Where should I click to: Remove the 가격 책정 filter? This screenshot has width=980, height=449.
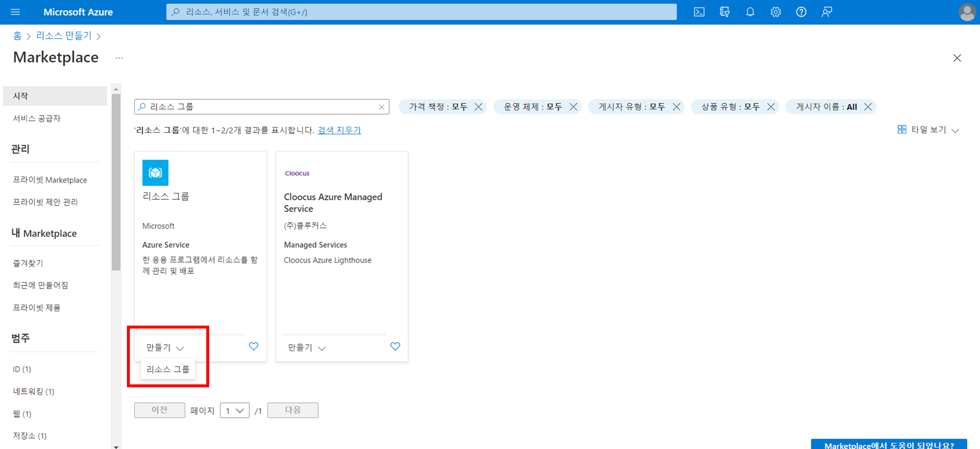(479, 107)
